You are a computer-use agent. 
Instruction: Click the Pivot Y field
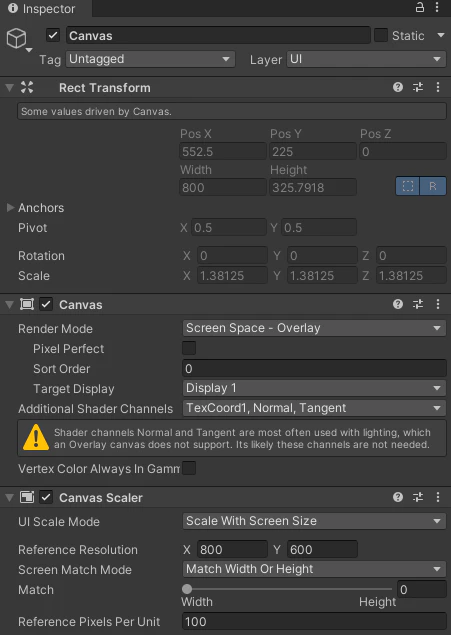(319, 227)
